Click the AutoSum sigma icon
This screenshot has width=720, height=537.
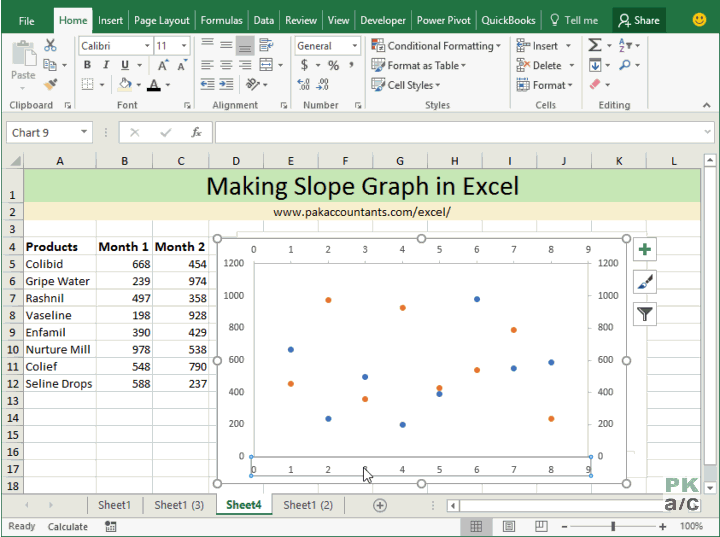(595, 45)
